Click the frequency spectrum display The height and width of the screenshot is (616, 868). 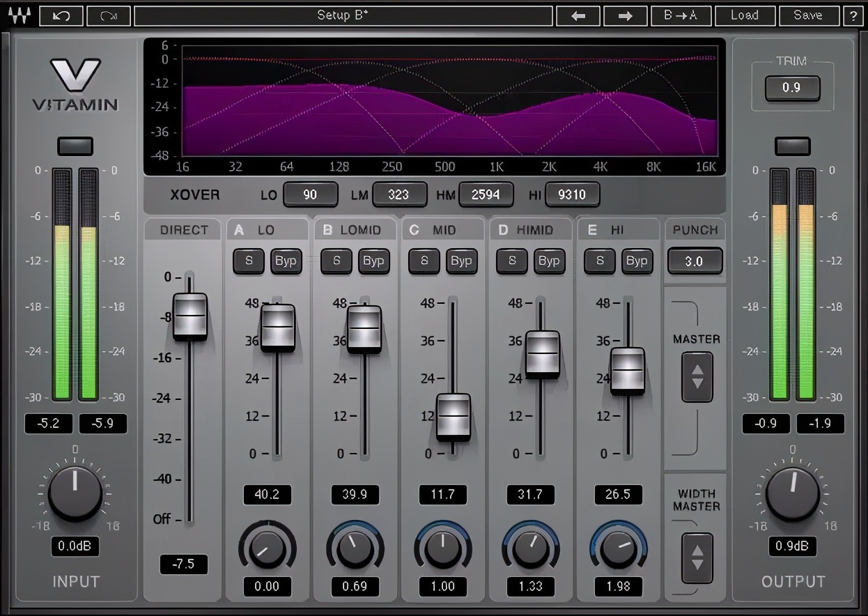[x=435, y=107]
